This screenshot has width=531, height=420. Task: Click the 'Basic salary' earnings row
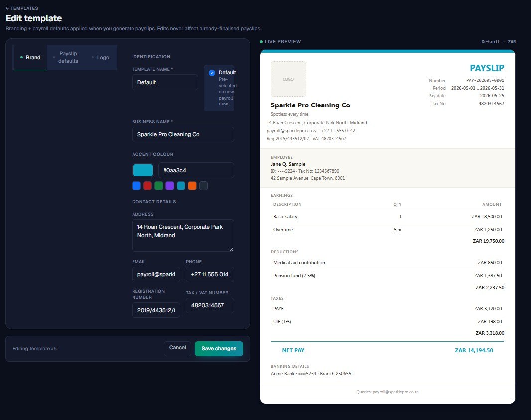[x=388, y=217]
